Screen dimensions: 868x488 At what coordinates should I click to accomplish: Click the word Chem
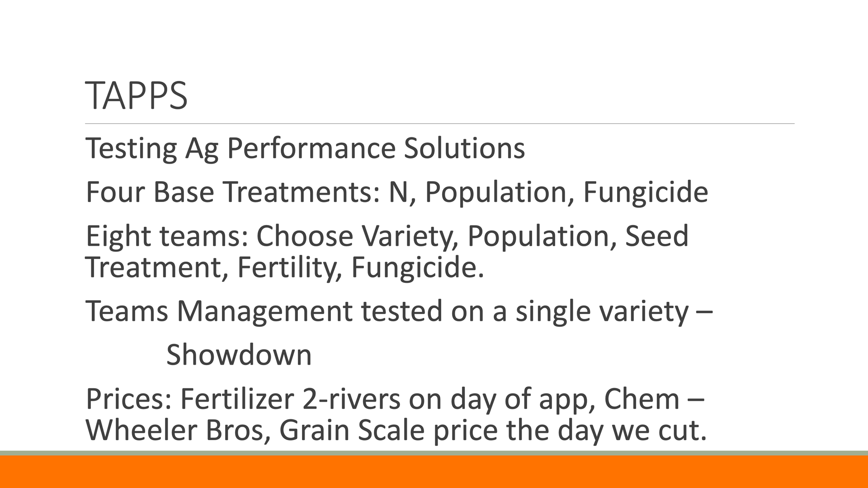click(642, 399)
